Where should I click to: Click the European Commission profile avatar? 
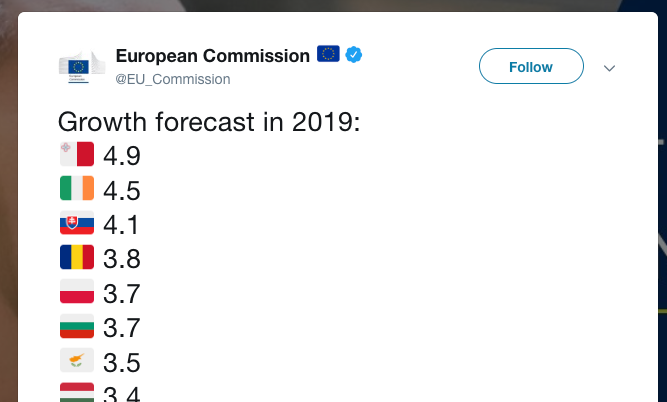(x=82, y=67)
